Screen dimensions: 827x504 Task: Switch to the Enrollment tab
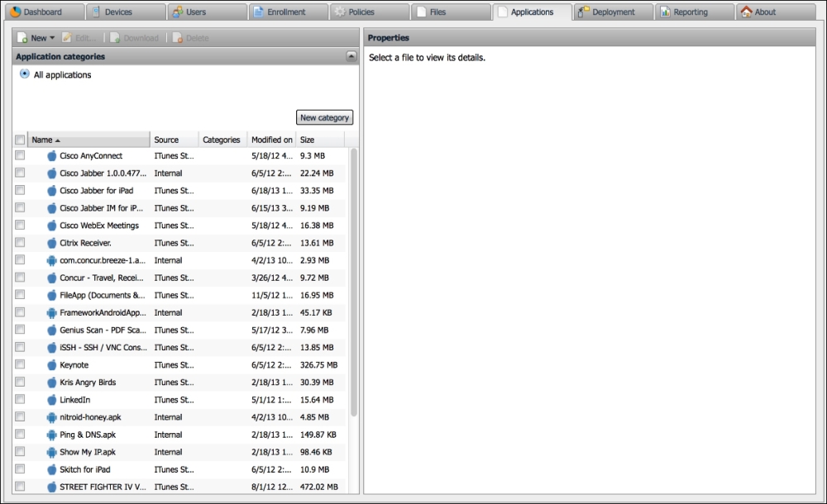coord(289,12)
